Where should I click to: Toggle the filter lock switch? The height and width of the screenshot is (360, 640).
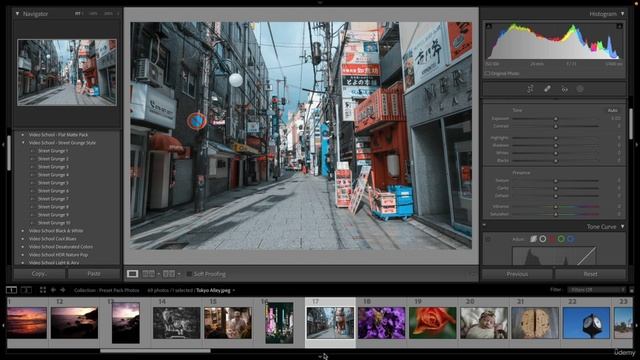[x=631, y=290]
